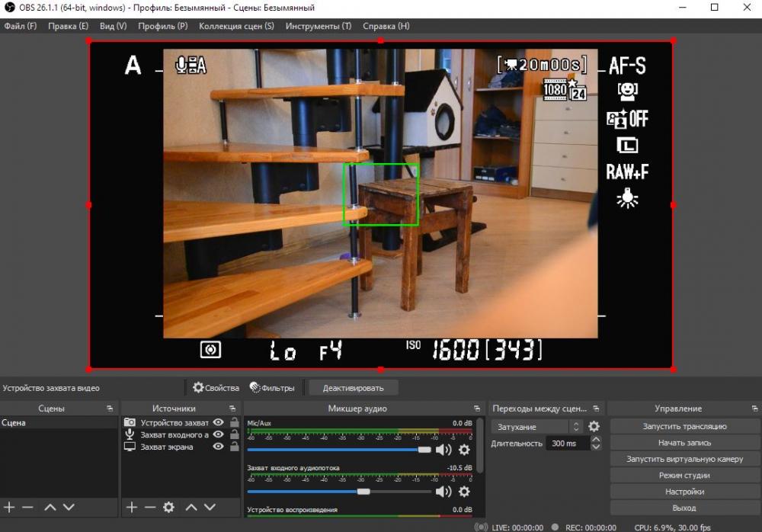Mute the Mic/Aux speaker icon
The image size is (762, 532).
pyautogui.click(x=443, y=450)
